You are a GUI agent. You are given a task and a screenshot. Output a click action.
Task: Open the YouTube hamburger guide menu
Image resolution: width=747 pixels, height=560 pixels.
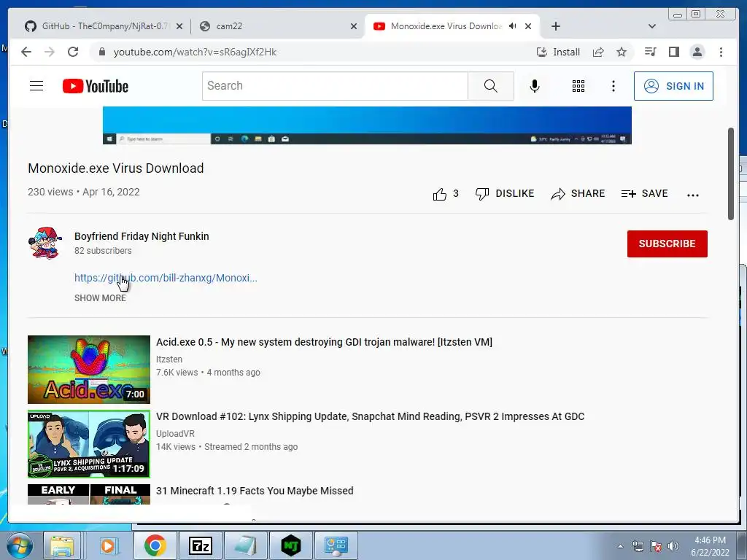[36, 86]
